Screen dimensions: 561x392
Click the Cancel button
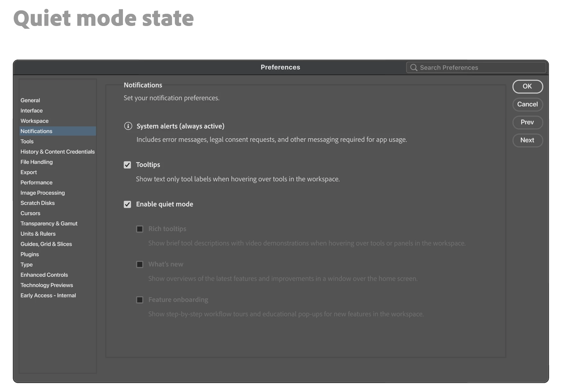(528, 105)
